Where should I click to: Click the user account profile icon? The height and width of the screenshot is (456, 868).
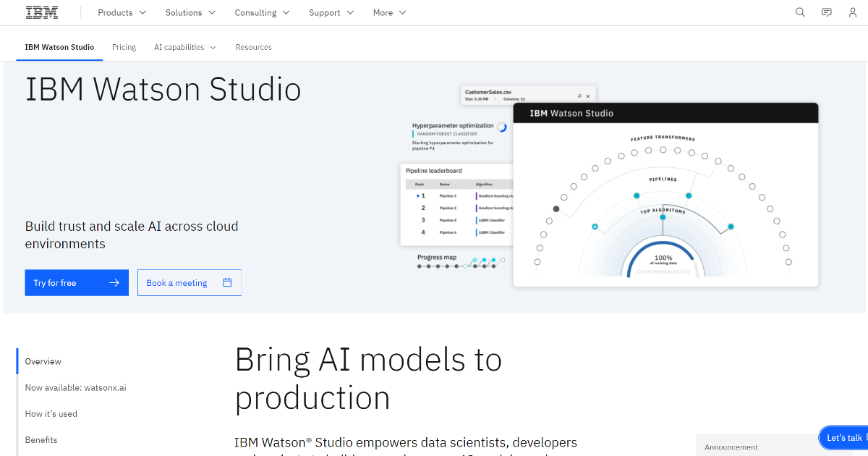(x=852, y=12)
